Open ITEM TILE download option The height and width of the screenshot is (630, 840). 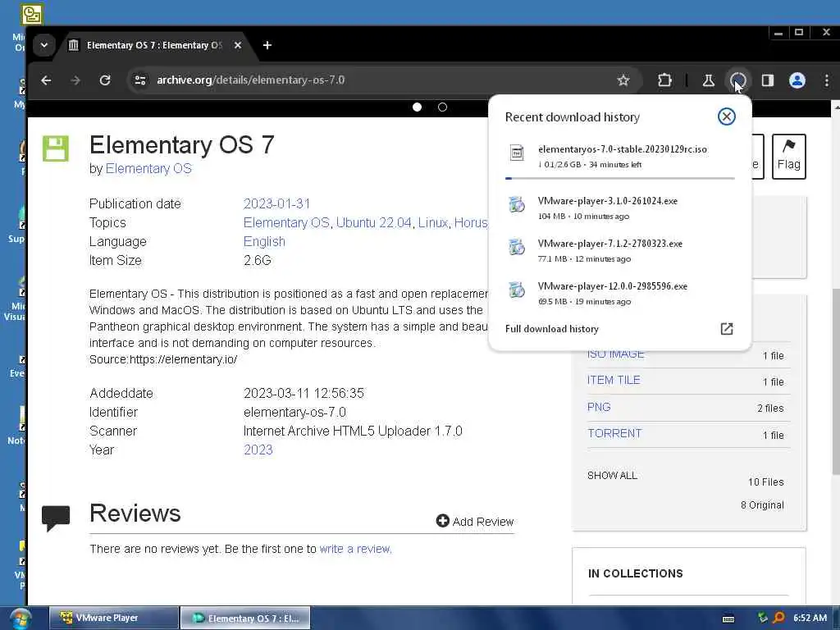614,381
